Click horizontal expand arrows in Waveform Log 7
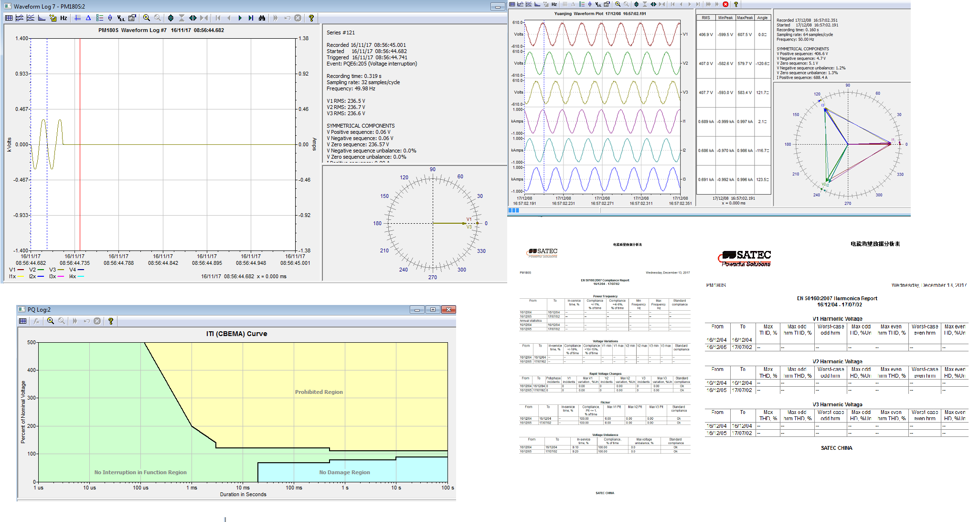This screenshot has width=980, height=522. pyautogui.click(x=192, y=18)
